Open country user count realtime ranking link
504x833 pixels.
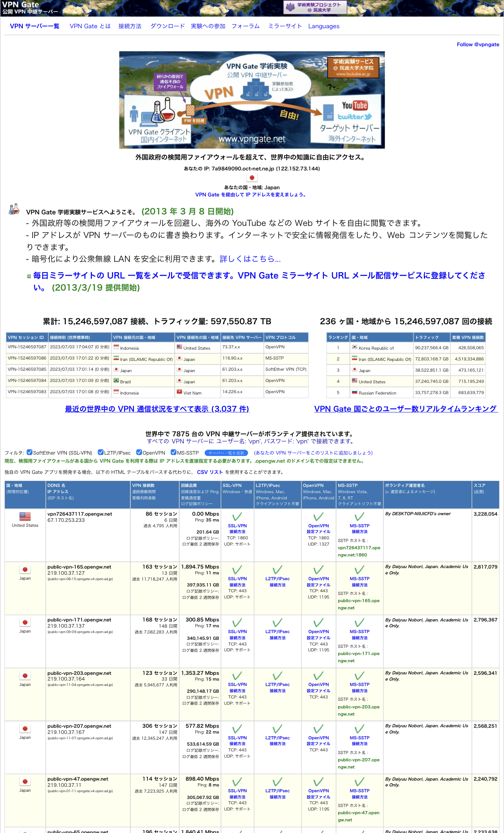(x=406, y=409)
